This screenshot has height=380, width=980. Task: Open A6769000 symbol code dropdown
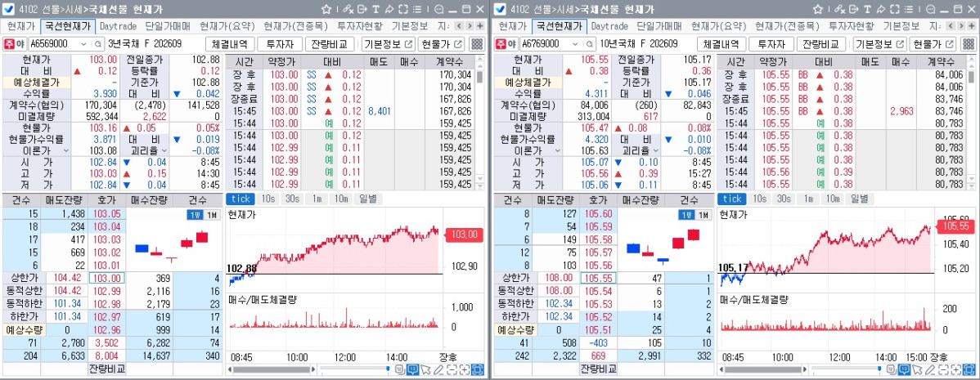(x=575, y=44)
